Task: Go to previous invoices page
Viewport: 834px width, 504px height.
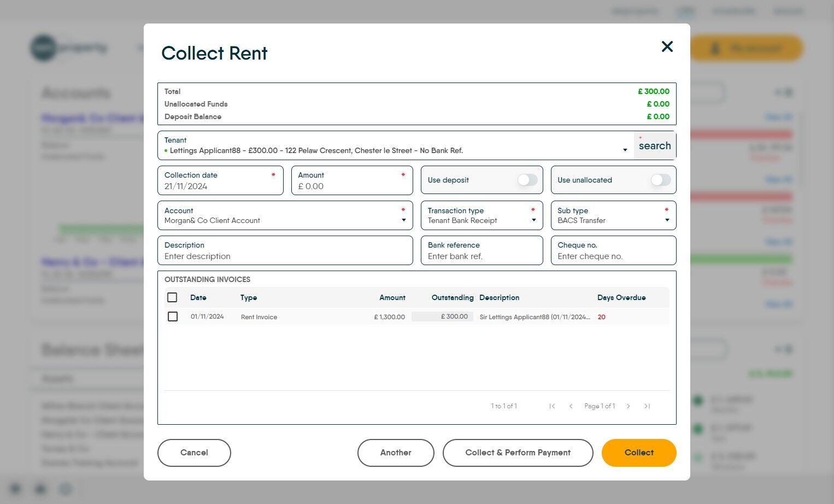Action: [571, 406]
